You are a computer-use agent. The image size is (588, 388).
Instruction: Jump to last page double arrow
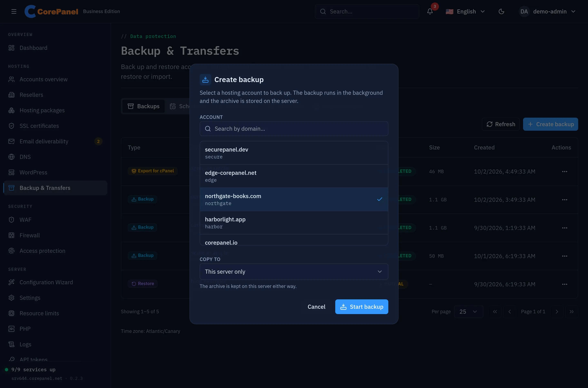[571, 312]
